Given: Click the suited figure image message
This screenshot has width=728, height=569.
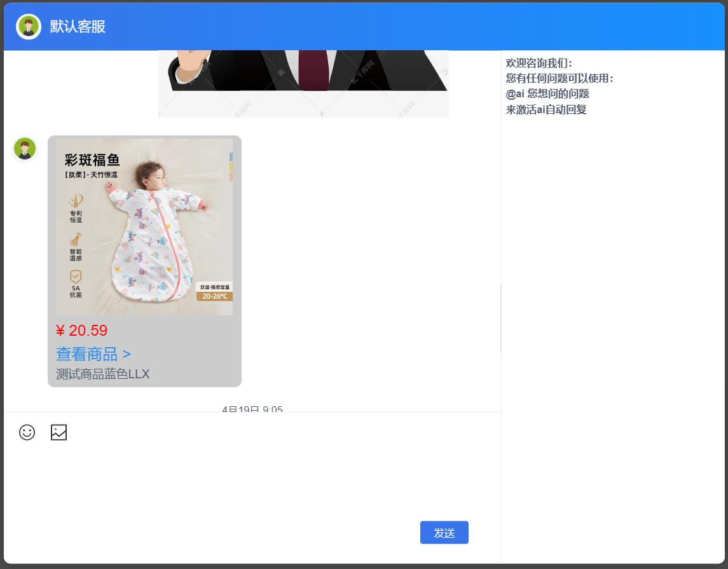Looking at the screenshot, I should point(304,83).
